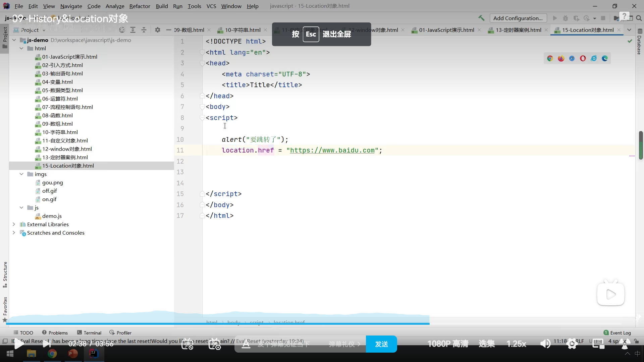Open the Add Configuration dropdown
Screen dimensions: 644x362
[518, 18]
